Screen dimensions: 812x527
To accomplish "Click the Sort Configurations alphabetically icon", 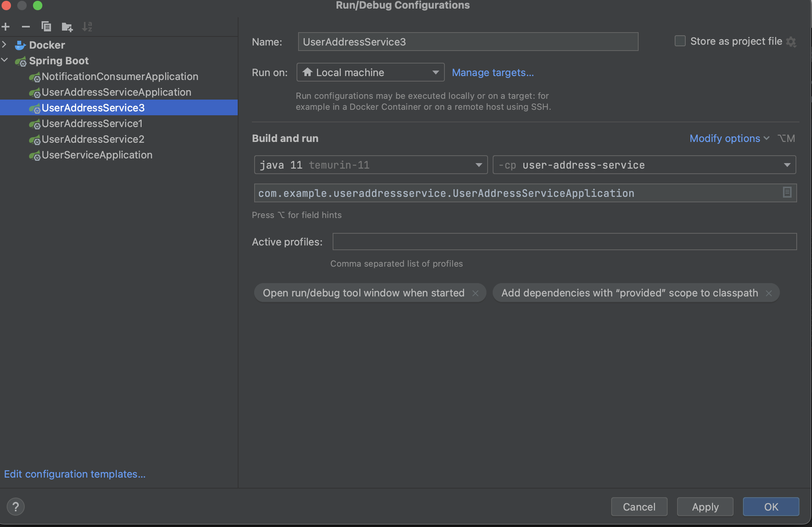I will (87, 27).
